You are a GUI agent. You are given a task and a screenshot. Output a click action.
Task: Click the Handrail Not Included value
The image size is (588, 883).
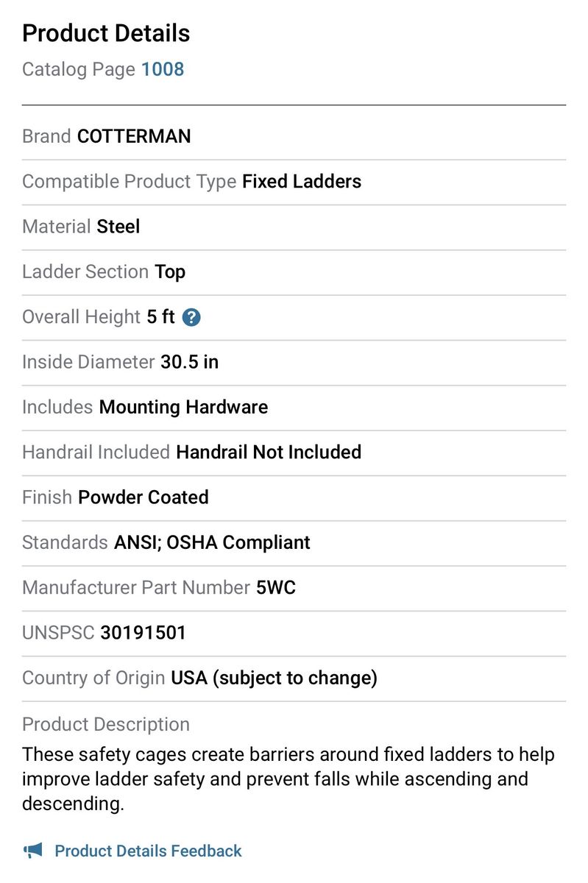pos(269,452)
